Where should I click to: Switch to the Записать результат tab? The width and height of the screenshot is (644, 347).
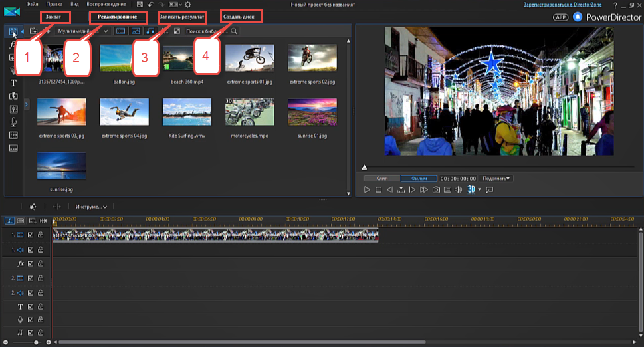(x=182, y=16)
